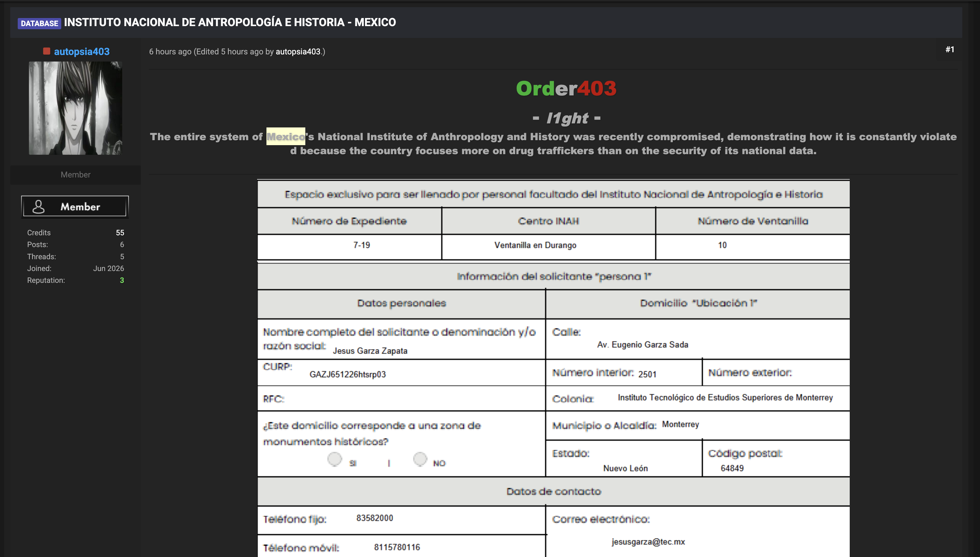
Task: Click the Threads count 5
Action: point(122,257)
